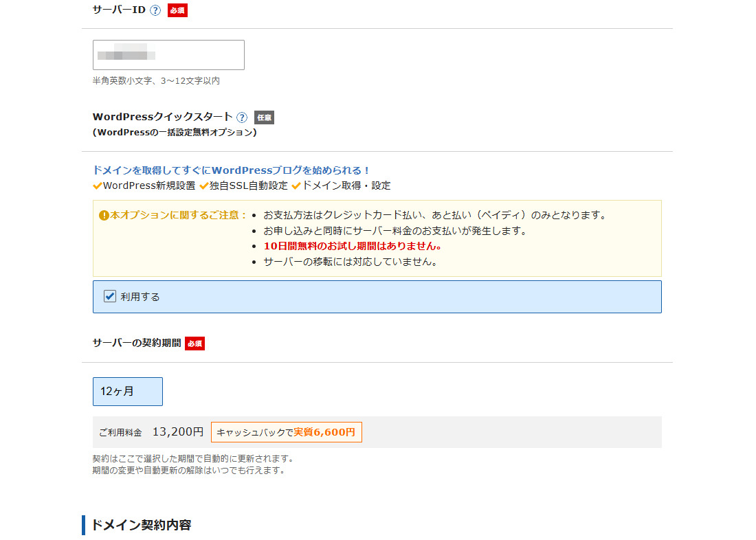This screenshot has width=756, height=540.
Task: Uncheck the 利用する checkbox
Action: pyautogui.click(x=110, y=296)
